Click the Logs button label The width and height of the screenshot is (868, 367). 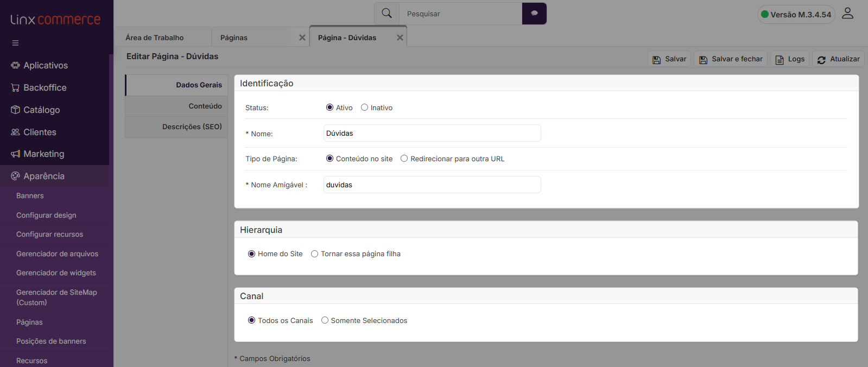(796, 59)
